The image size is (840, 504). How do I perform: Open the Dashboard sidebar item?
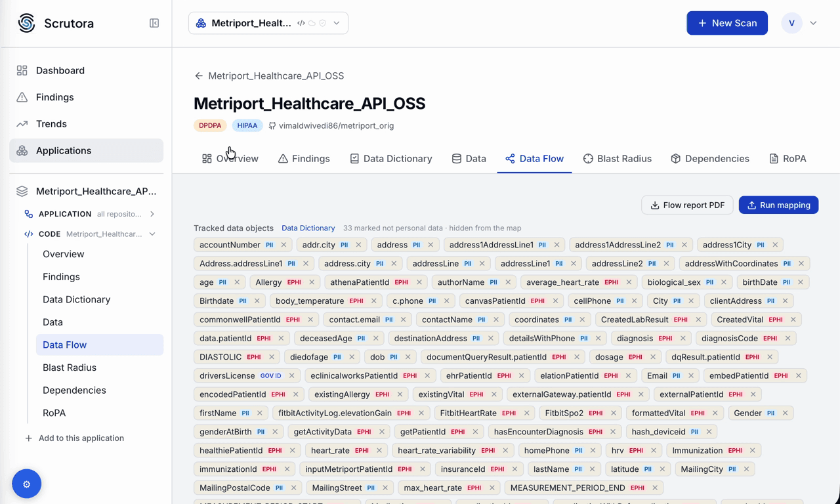coord(87,70)
